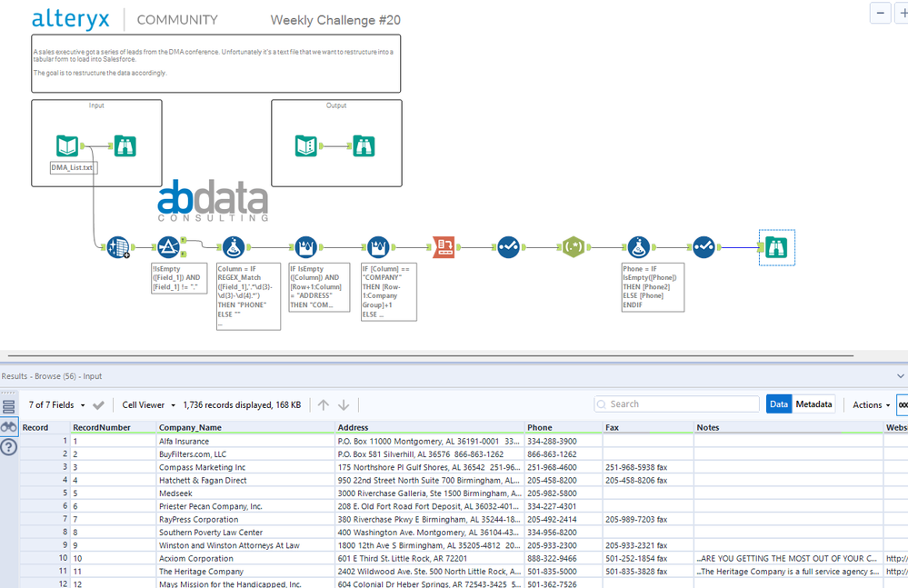Click the Phone formula annotation box
The height and width of the screenshot is (588, 908).
(653, 287)
